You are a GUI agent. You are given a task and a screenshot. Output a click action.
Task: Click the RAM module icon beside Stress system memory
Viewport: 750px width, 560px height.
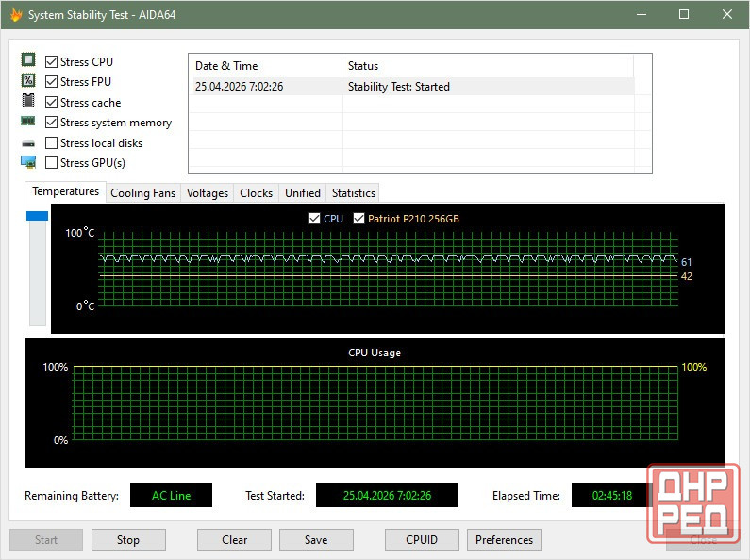(x=28, y=122)
